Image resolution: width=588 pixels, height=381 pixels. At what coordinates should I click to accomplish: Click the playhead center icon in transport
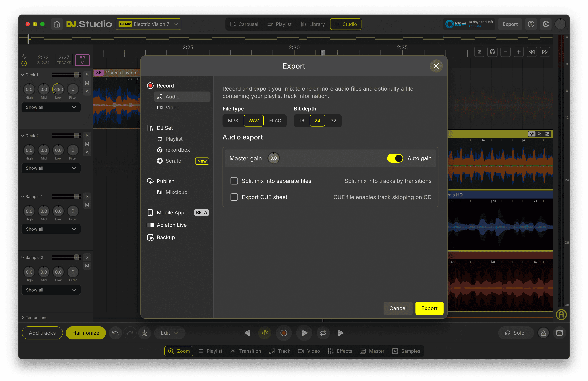tap(265, 333)
